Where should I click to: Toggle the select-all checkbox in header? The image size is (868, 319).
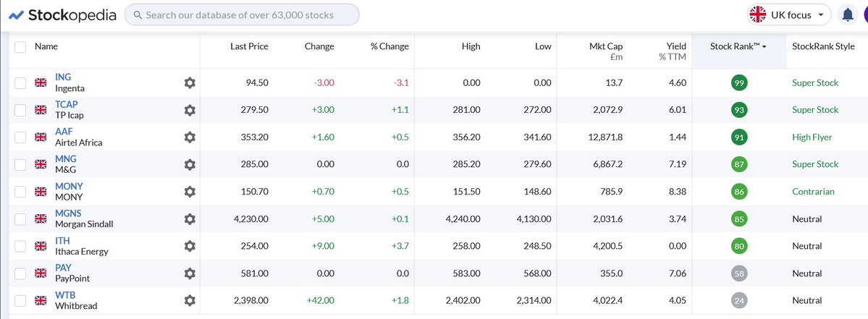pos(20,47)
